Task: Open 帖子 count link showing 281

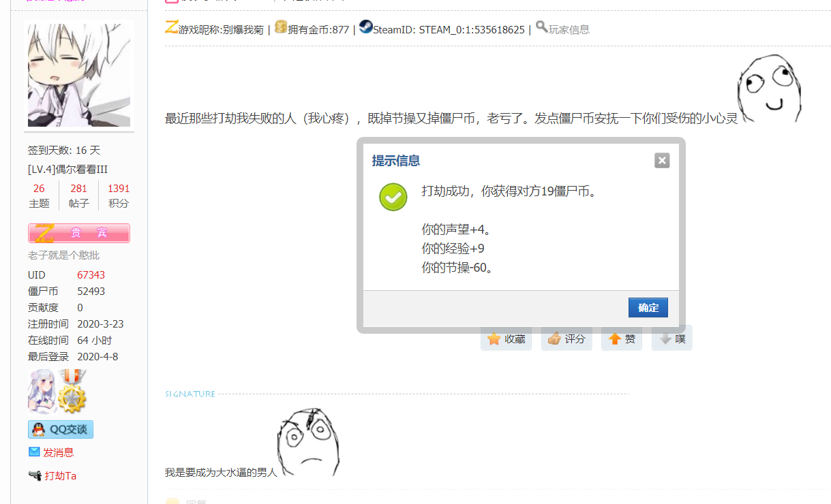Action: click(x=78, y=188)
